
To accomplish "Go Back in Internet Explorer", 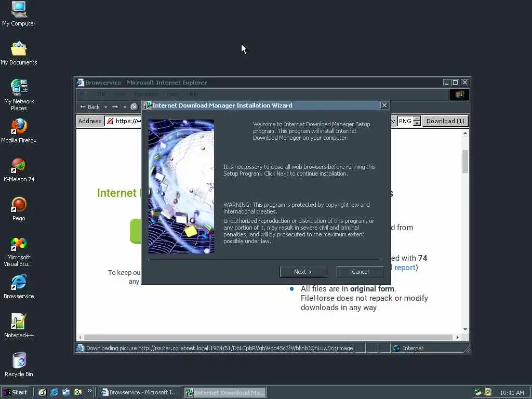I will point(90,107).
